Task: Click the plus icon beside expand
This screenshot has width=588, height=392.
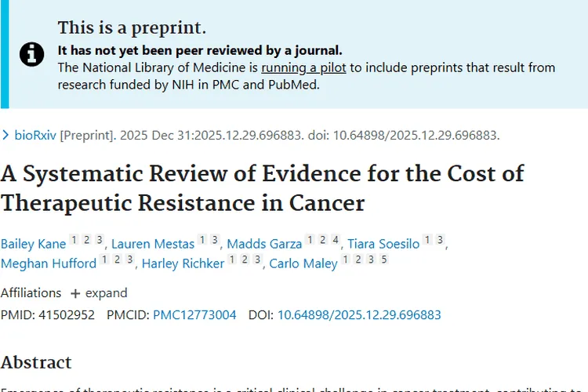Action: pyautogui.click(x=75, y=293)
